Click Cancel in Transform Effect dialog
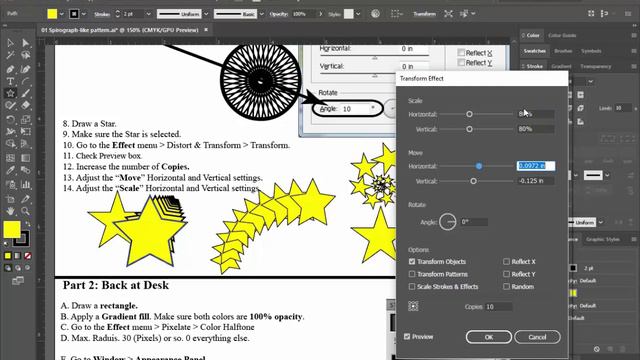640x360 pixels. pyautogui.click(x=537, y=337)
